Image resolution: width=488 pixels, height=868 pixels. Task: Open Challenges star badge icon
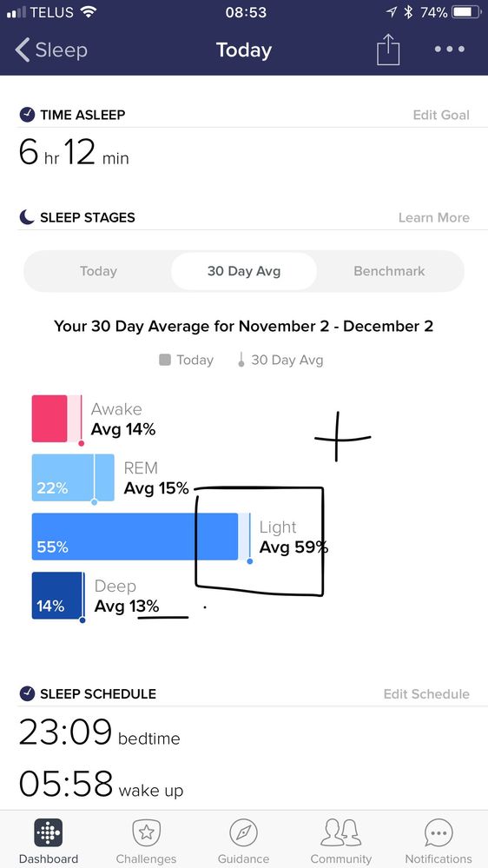click(x=146, y=832)
